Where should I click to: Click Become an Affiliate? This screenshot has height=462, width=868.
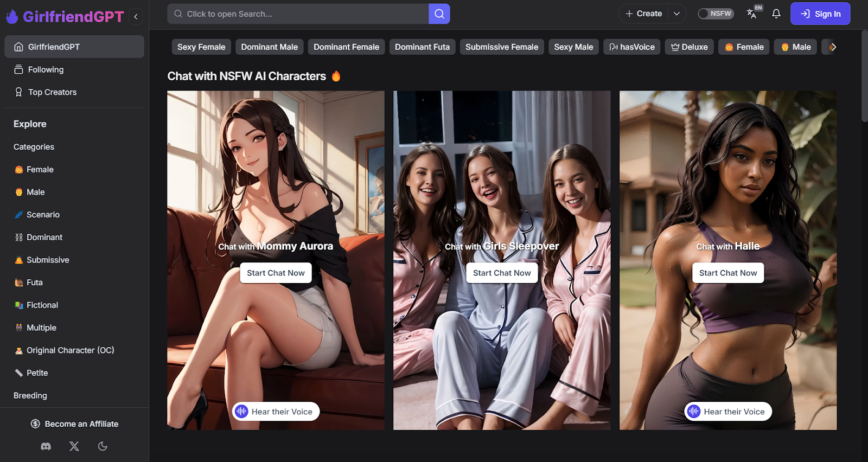[x=74, y=424]
